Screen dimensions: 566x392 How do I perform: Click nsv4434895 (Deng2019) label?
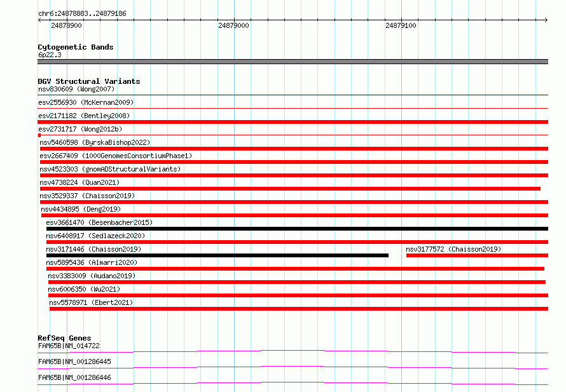[81, 209]
